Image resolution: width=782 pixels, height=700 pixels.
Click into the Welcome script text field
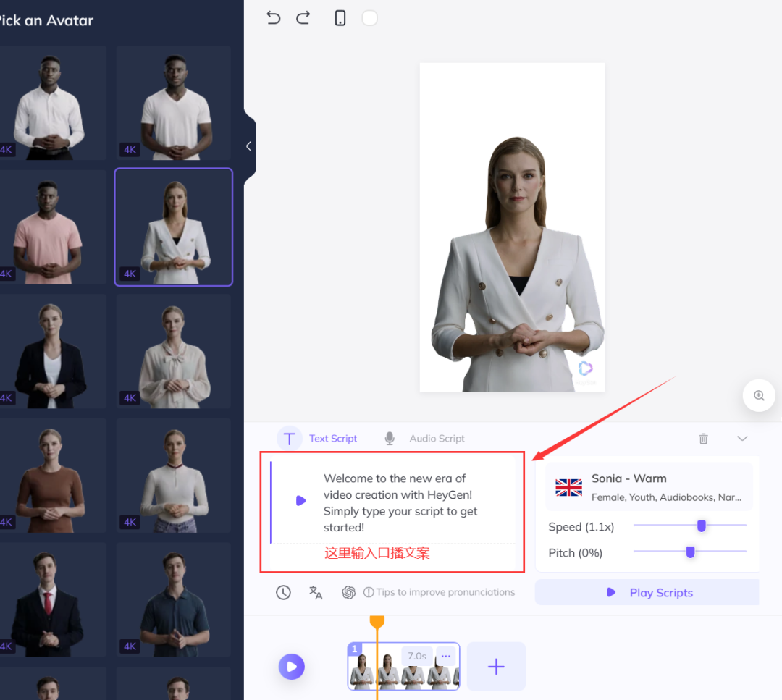coord(400,502)
